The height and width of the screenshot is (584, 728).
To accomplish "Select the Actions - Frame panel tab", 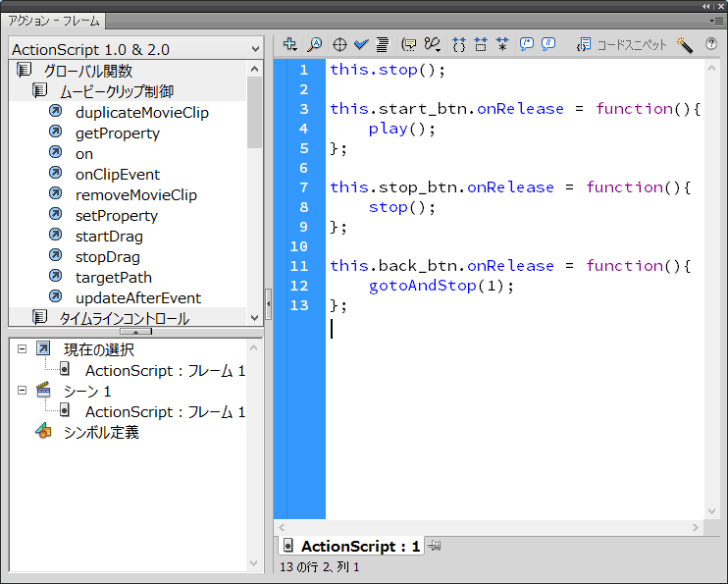I will [53, 21].
